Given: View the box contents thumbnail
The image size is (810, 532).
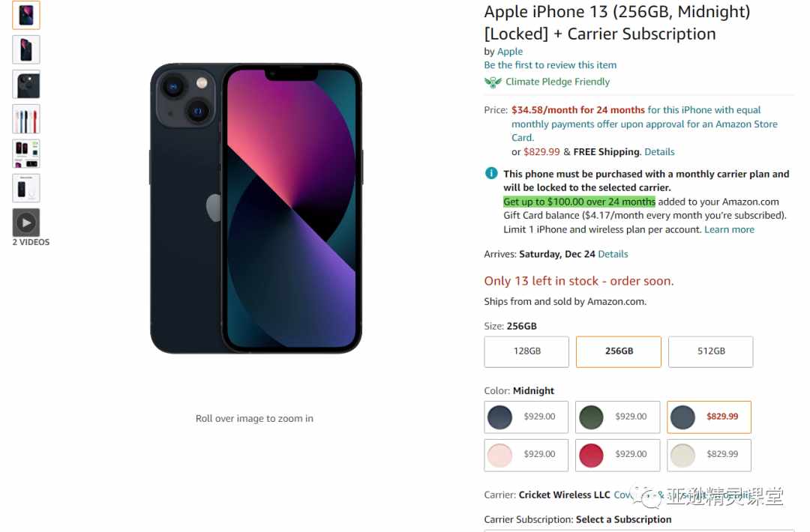Looking at the screenshot, I should (x=25, y=188).
